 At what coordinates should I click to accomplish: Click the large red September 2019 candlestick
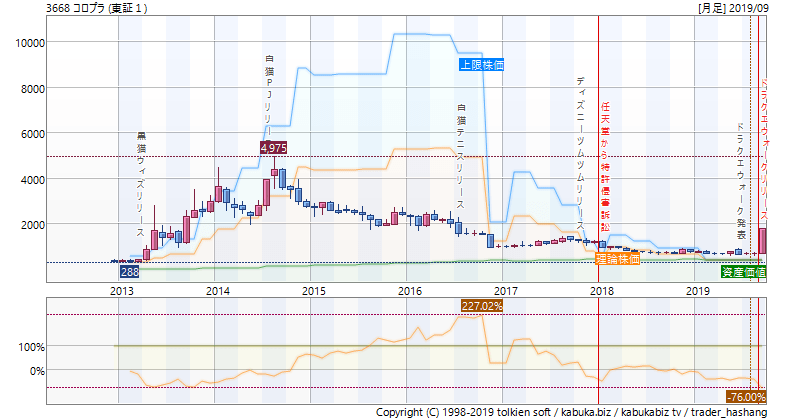pyautogui.click(x=762, y=241)
